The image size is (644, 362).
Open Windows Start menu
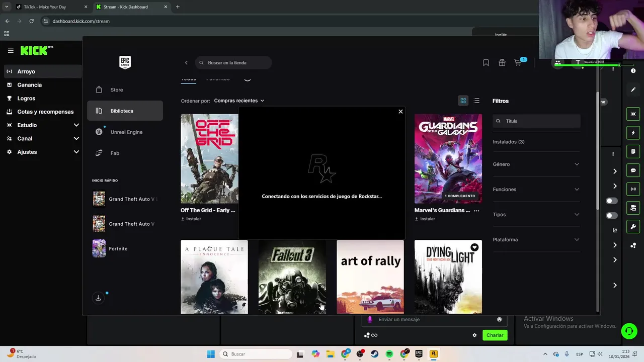point(211,354)
